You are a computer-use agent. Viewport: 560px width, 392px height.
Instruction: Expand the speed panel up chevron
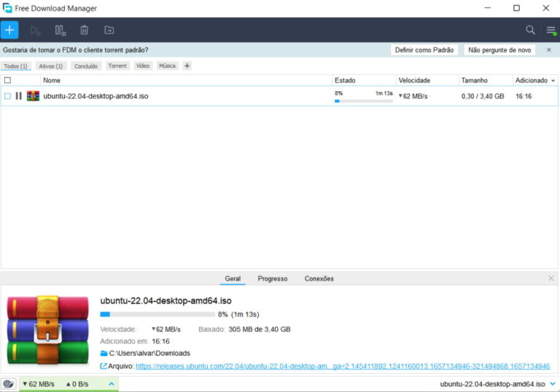click(x=112, y=384)
